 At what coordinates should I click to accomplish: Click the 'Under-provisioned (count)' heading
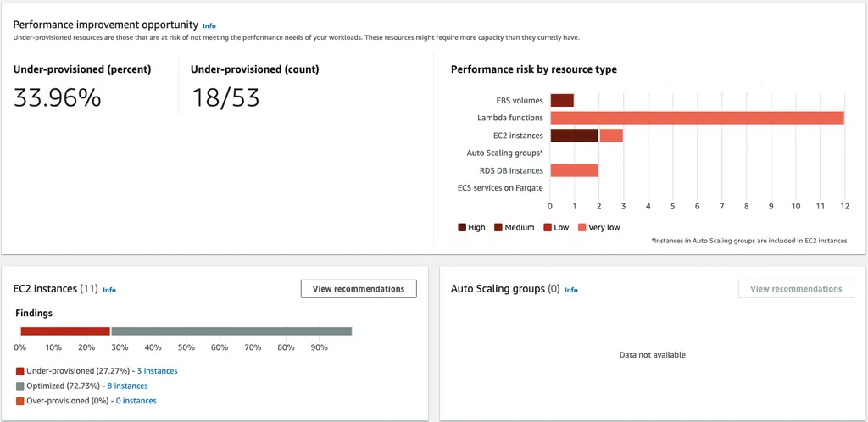[254, 69]
